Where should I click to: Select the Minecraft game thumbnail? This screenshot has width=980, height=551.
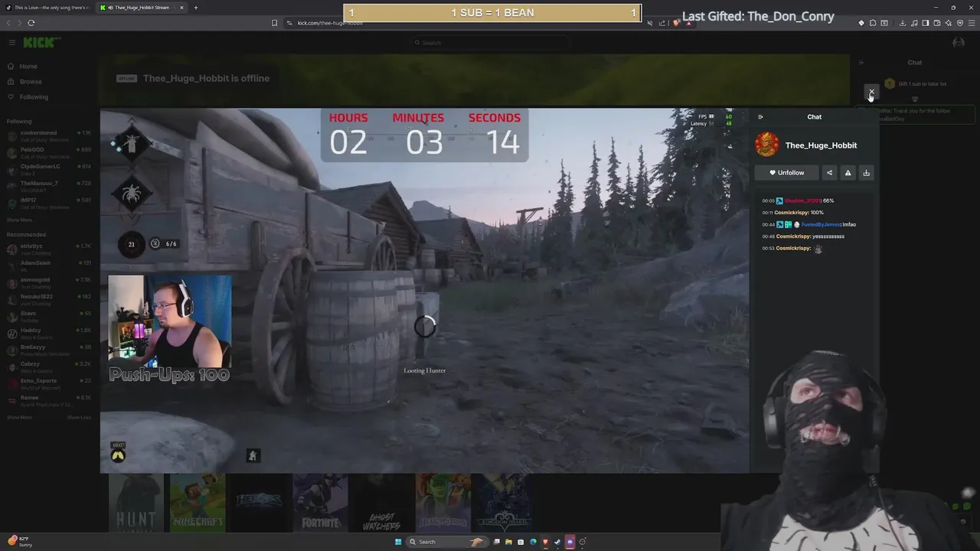pyautogui.click(x=198, y=503)
